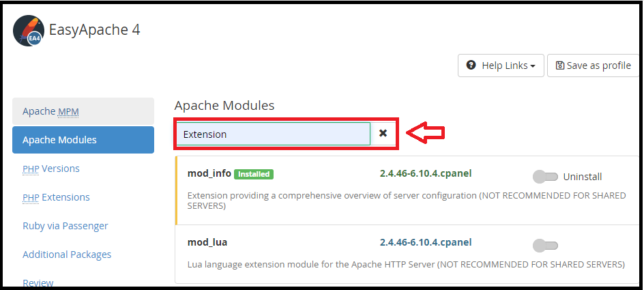Click the mod_info version 2.4.46-6.10.4.cpanel
Screen dimensions: 644x290
426,173
